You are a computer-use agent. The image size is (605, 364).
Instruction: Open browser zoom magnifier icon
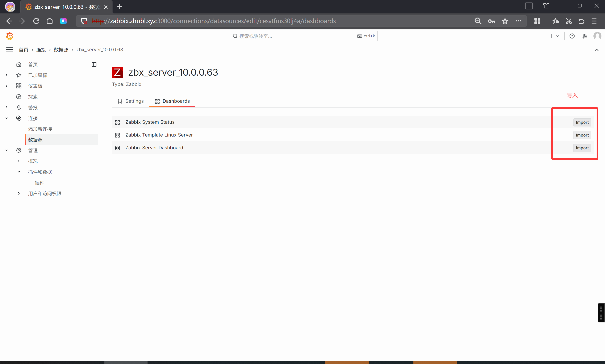click(x=478, y=21)
